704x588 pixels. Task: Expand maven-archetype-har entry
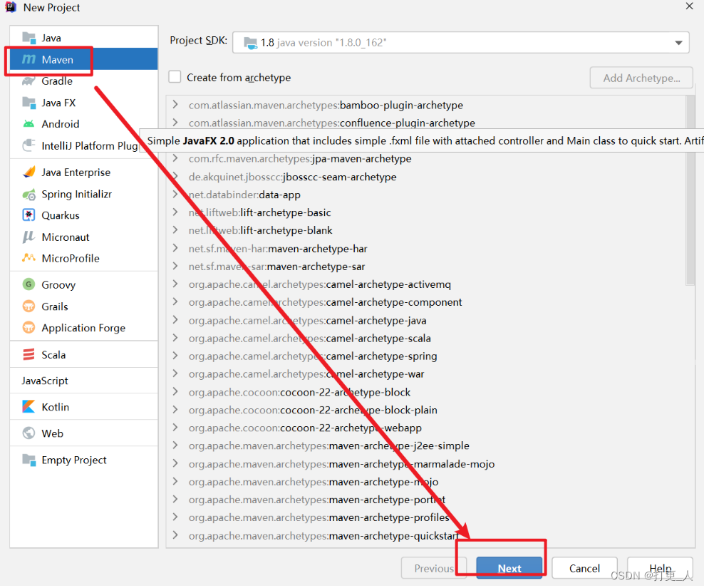click(x=175, y=248)
